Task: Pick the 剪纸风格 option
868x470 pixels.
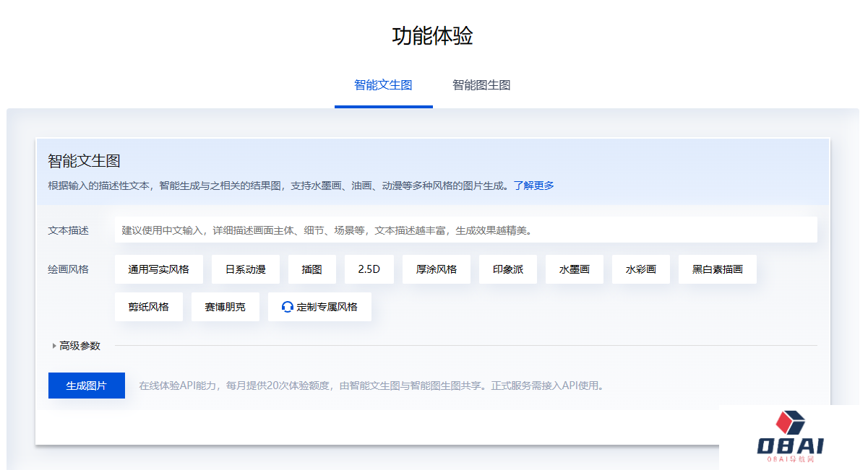Action: pyautogui.click(x=149, y=307)
